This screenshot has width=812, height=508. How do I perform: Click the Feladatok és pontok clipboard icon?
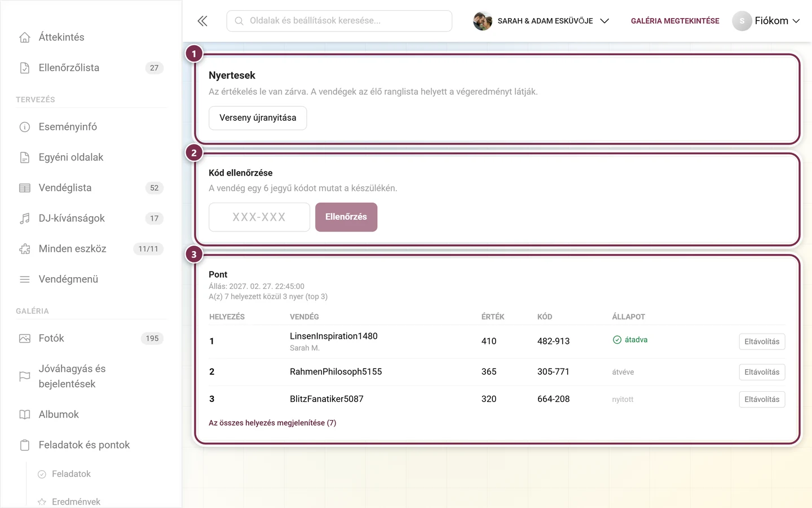[x=25, y=445]
